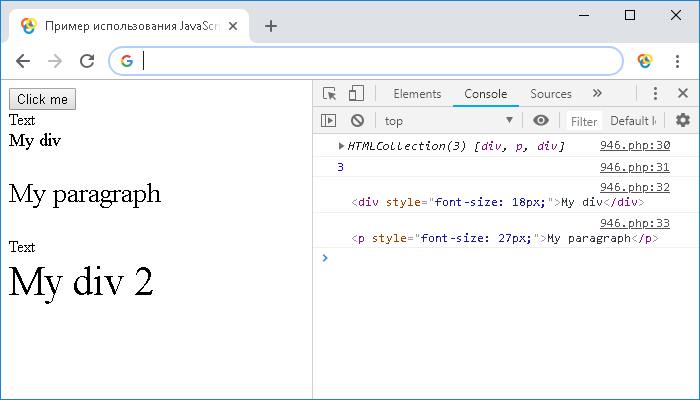Open source link 946.php:30
700x400 pixels.
(x=634, y=146)
